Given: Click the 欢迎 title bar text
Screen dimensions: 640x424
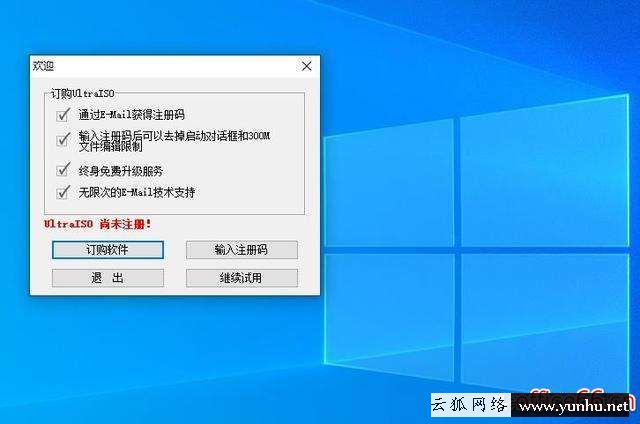Looking at the screenshot, I should [x=43, y=66].
